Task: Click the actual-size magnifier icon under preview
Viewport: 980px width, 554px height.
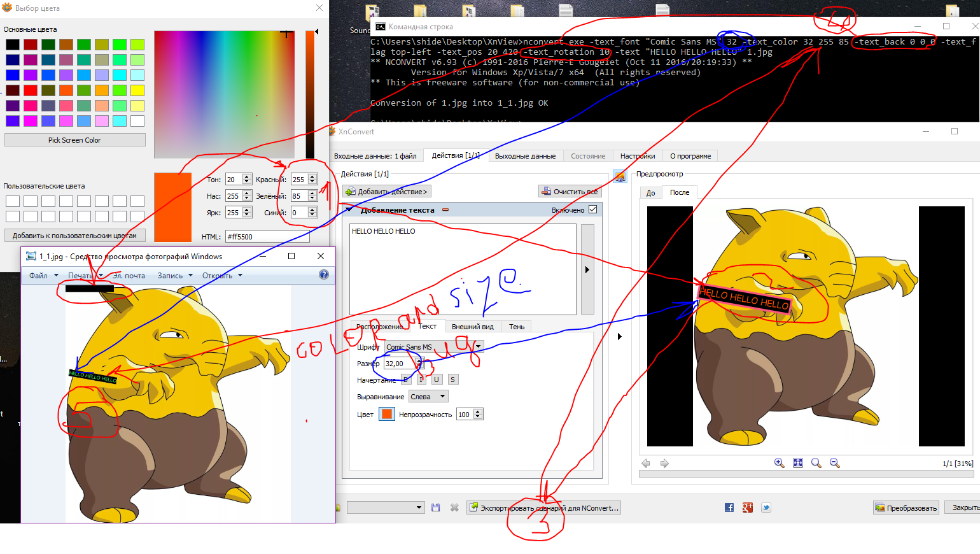Action: pyautogui.click(x=816, y=463)
